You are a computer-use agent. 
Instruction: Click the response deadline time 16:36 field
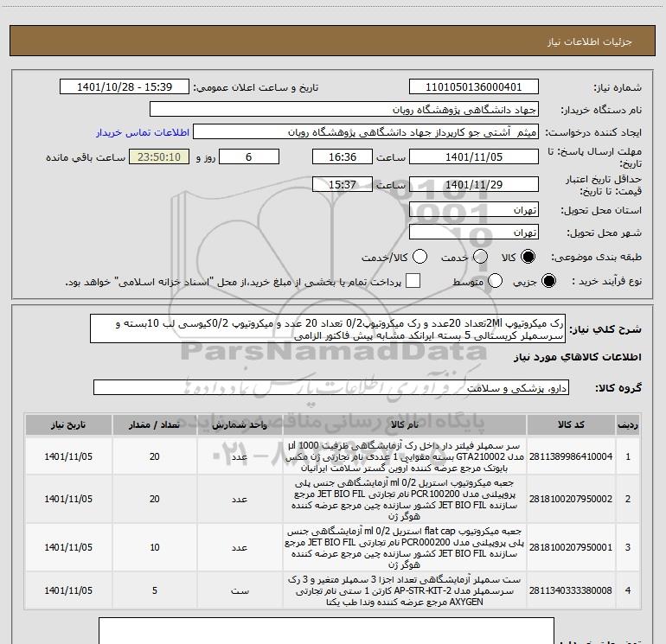tap(343, 156)
